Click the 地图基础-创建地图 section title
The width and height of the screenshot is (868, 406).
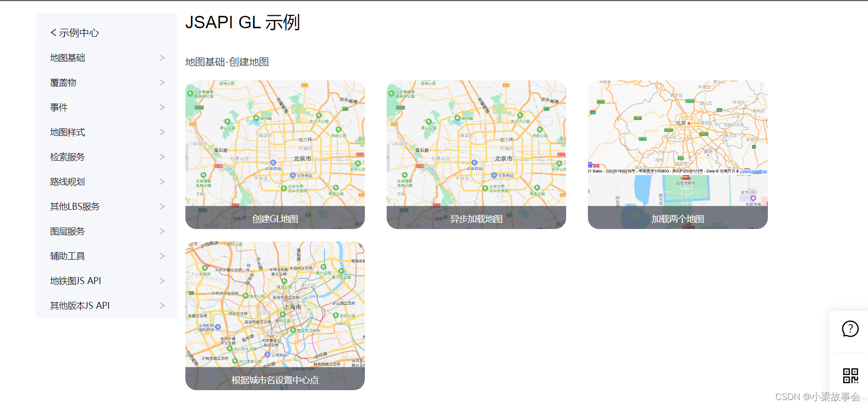click(x=227, y=62)
